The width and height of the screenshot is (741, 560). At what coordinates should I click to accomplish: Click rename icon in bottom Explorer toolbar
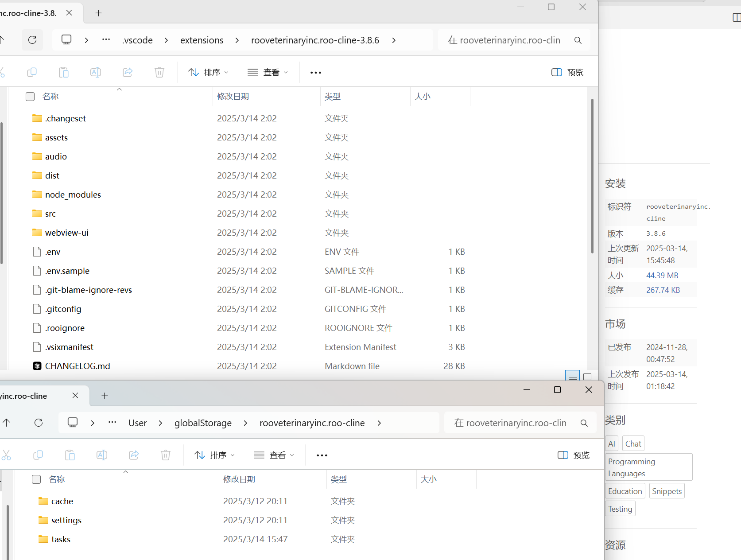pos(102,455)
